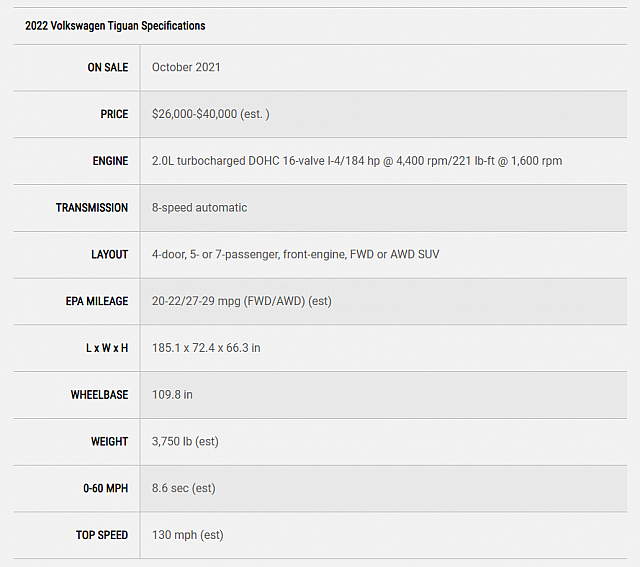Click the 3,750 lb weight value
The image size is (640, 567).
click(185, 442)
